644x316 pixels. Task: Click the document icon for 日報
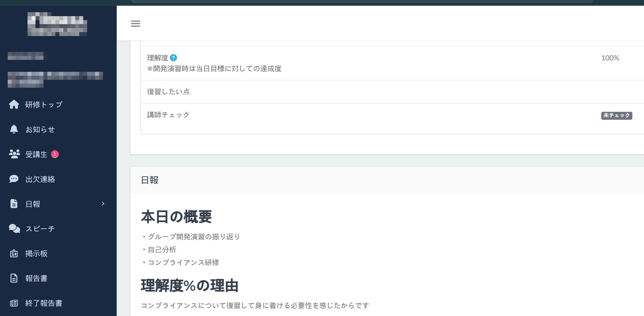[x=14, y=204]
